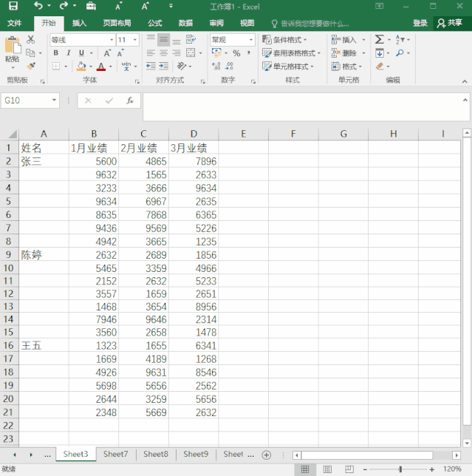Toggle Wrap Text
Viewport: 472px width, 476px height.
[x=191, y=39]
